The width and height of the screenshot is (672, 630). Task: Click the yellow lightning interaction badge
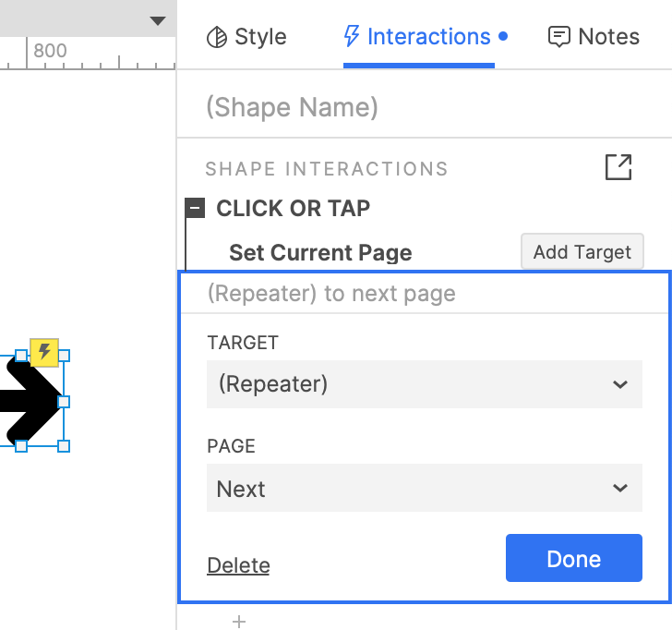[x=43, y=351]
